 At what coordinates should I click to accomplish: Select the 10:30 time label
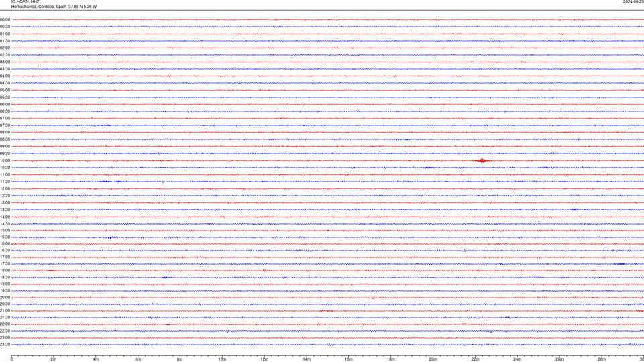[5, 168]
